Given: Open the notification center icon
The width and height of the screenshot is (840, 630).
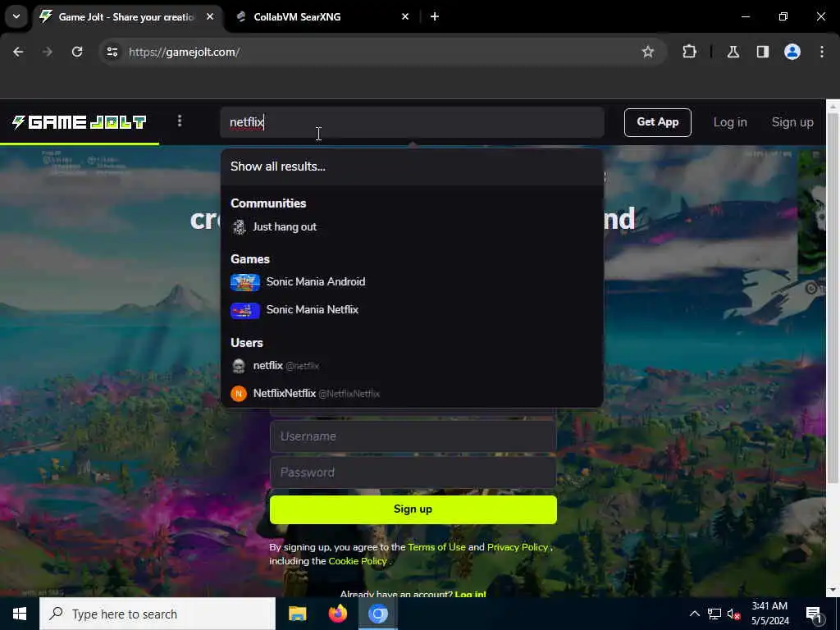Looking at the screenshot, I should [814, 614].
